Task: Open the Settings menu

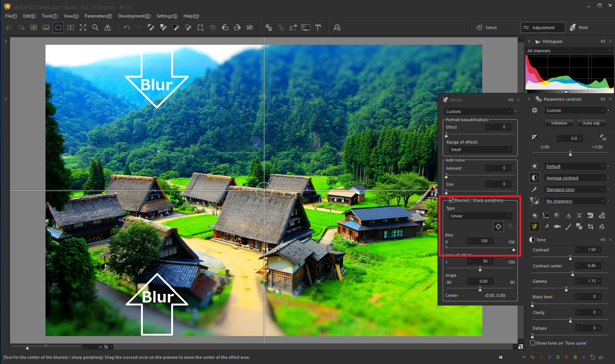Action: 167,16
